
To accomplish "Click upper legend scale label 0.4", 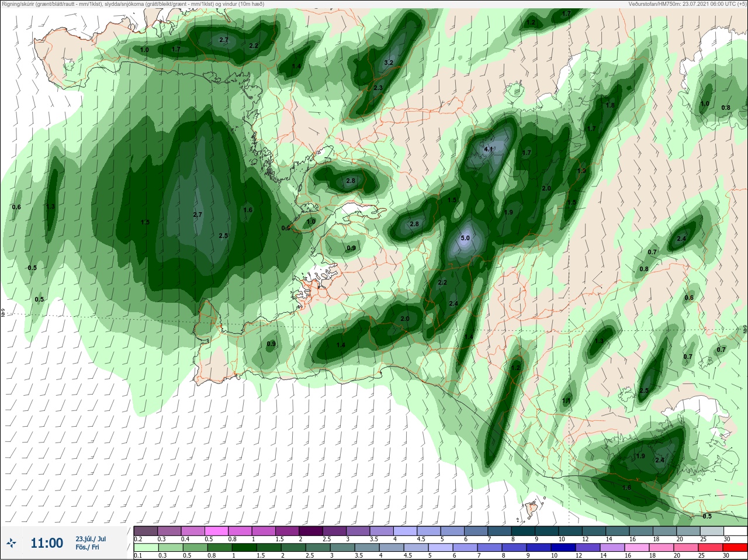I will 185,539.
